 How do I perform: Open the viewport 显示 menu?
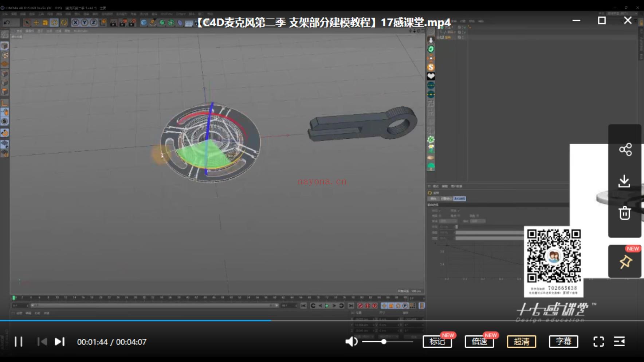click(x=40, y=31)
